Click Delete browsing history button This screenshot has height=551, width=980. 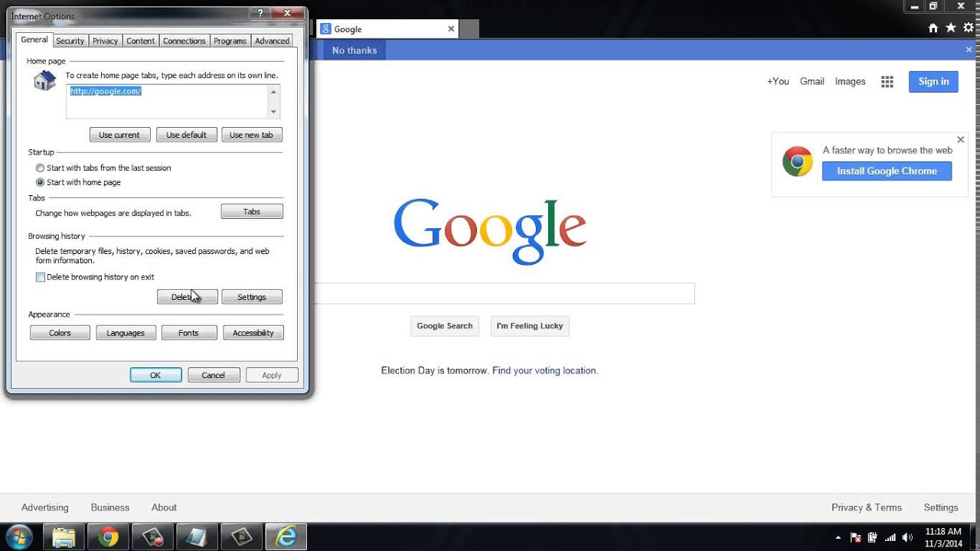pos(188,297)
